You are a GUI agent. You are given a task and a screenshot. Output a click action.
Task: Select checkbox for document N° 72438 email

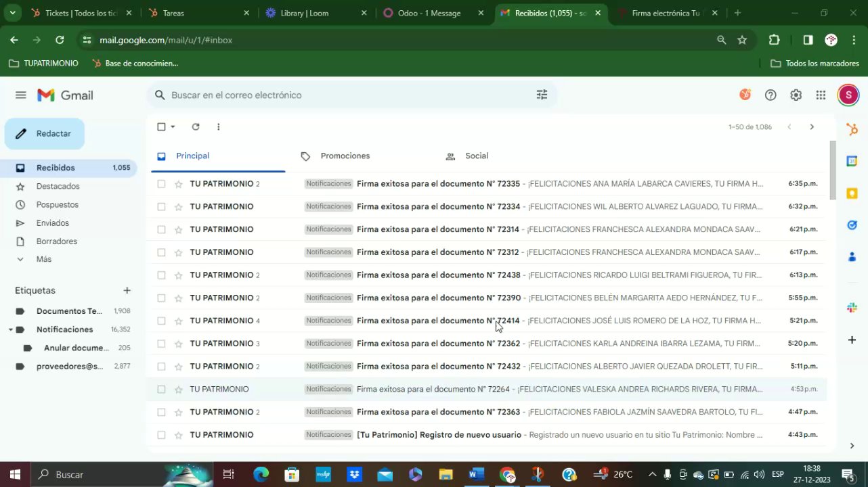161,275
